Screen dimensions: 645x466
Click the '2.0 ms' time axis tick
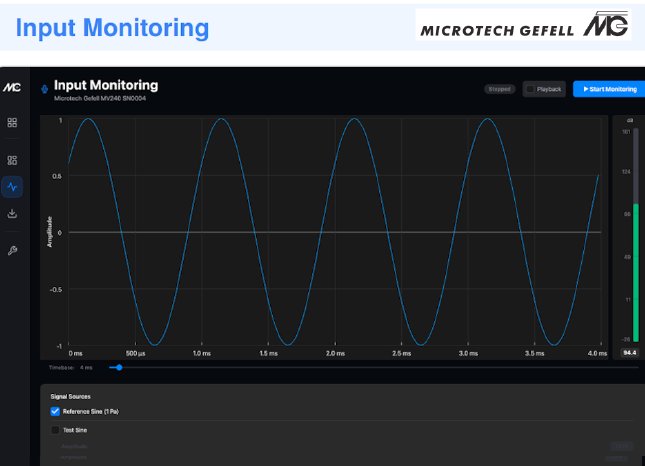[x=335, y=353]
